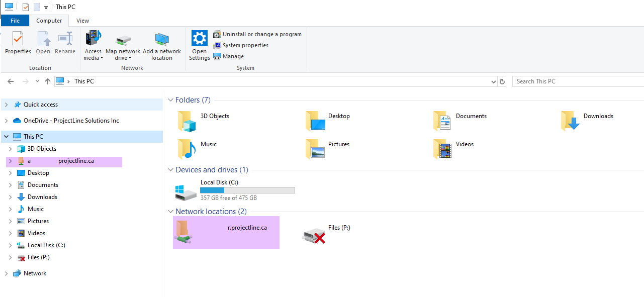Expand Downloads node in navigation pane

[11, 197]
